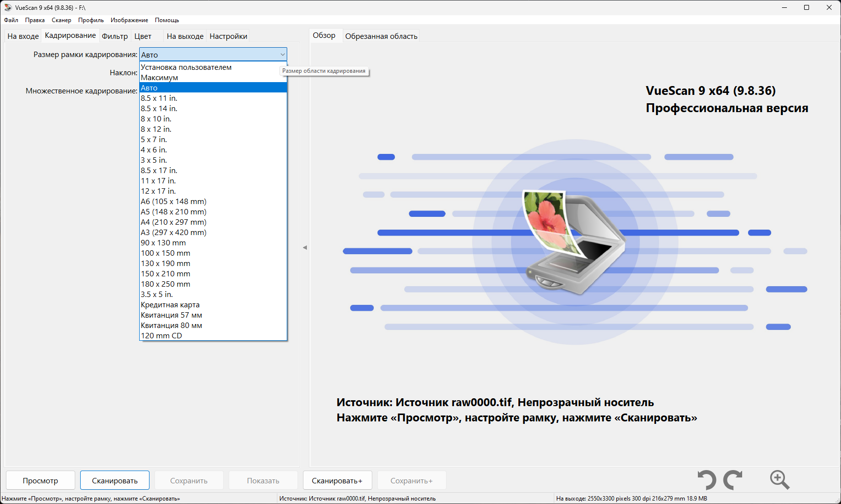The image size is (841, 504).
Task: Pick the highlighted 'Авто' list option
Action: pyautogui.click(x=213, y=88)
